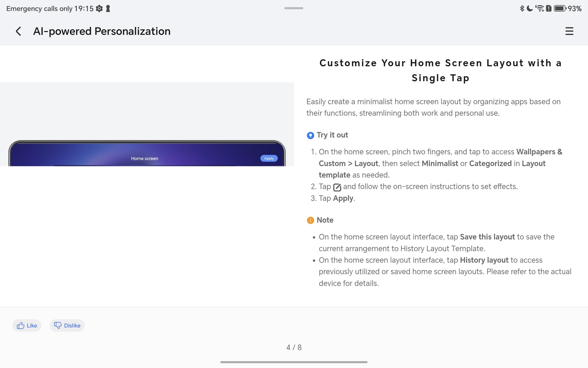The image size is (588, 368).
Task: Tap the blue Try it out lightbulb icon
Action: point(310,135)
